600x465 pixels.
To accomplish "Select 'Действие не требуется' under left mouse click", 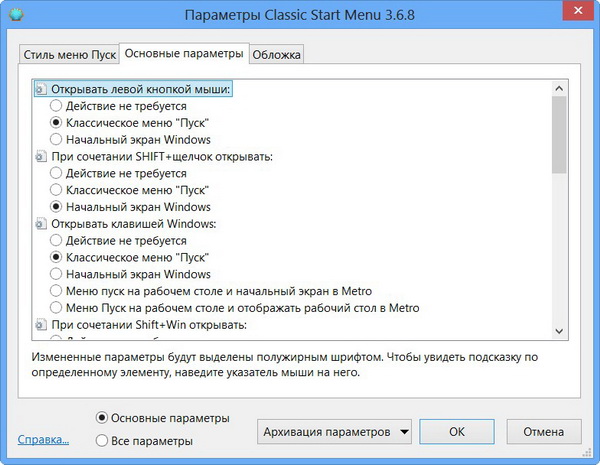I will click(57, 106).
